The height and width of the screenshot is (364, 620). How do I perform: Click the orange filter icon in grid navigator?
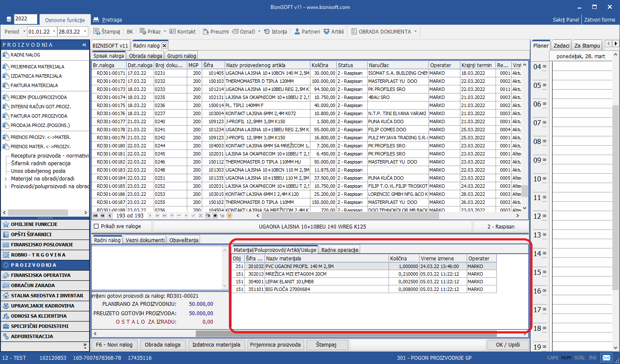[x=230, y=216]
